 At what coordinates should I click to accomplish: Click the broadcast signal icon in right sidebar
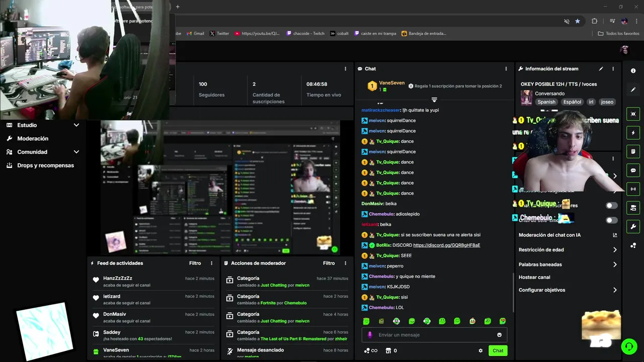coord(633,189)
